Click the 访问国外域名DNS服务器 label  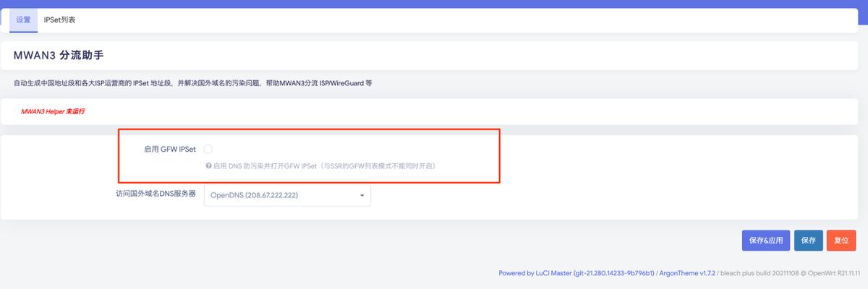[x=156, y=194]
